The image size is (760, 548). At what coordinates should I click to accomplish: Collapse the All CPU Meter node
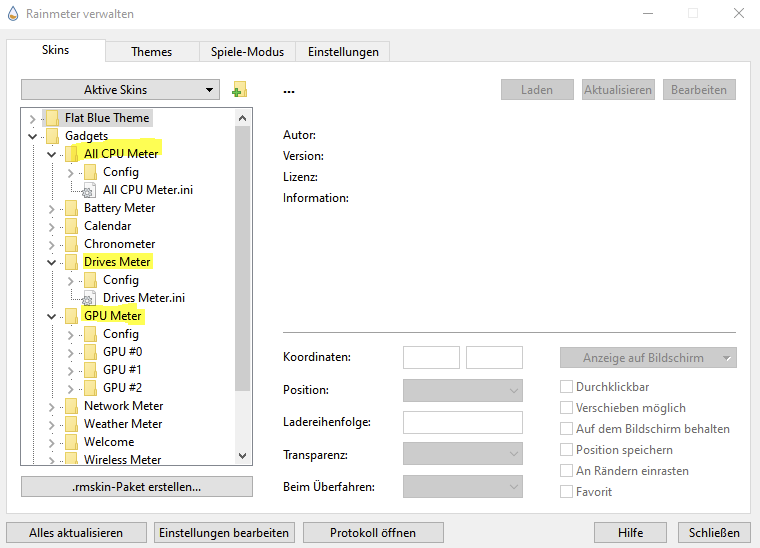coord(51,155)
